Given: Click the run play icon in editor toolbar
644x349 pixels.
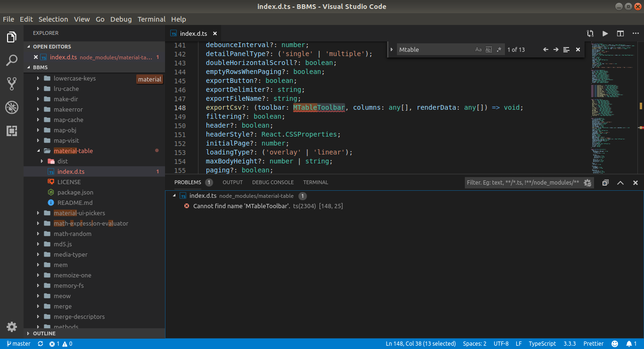Looking at the screenshot, I should pos(605,33).
